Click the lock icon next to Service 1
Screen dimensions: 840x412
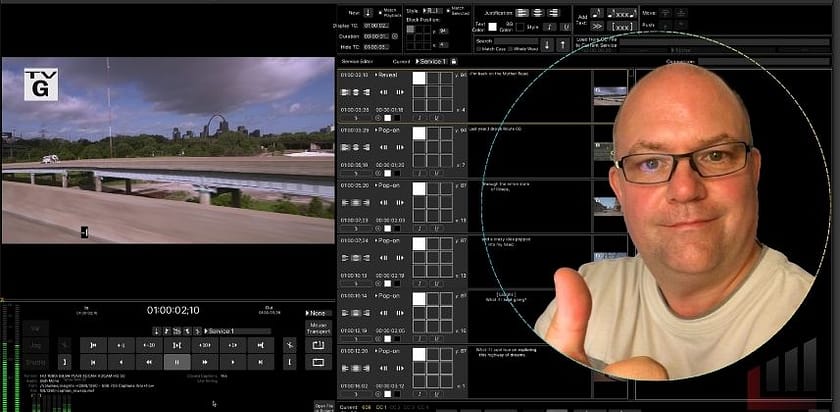click(x=454, y=62)
